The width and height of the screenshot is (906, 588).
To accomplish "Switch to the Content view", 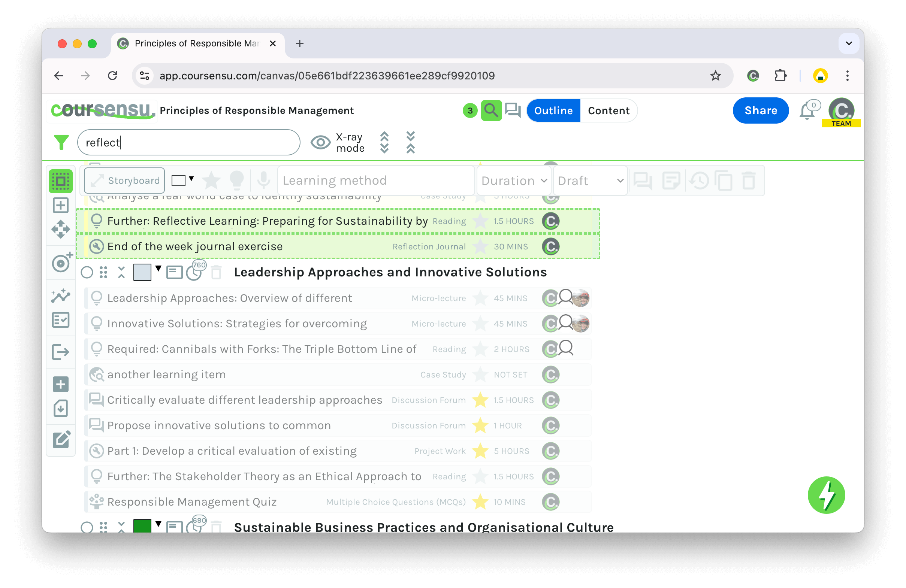I will click(608, 110).
